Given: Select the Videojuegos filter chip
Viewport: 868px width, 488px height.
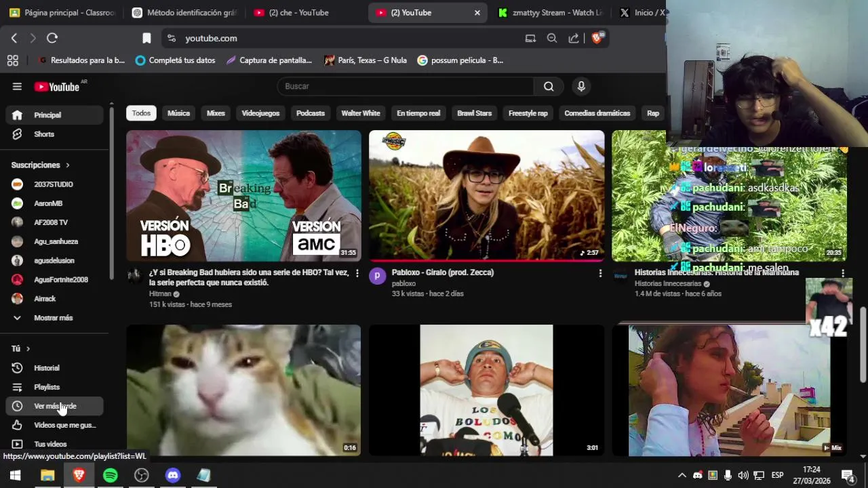Looking at the screenshot, I should point(260,113).
